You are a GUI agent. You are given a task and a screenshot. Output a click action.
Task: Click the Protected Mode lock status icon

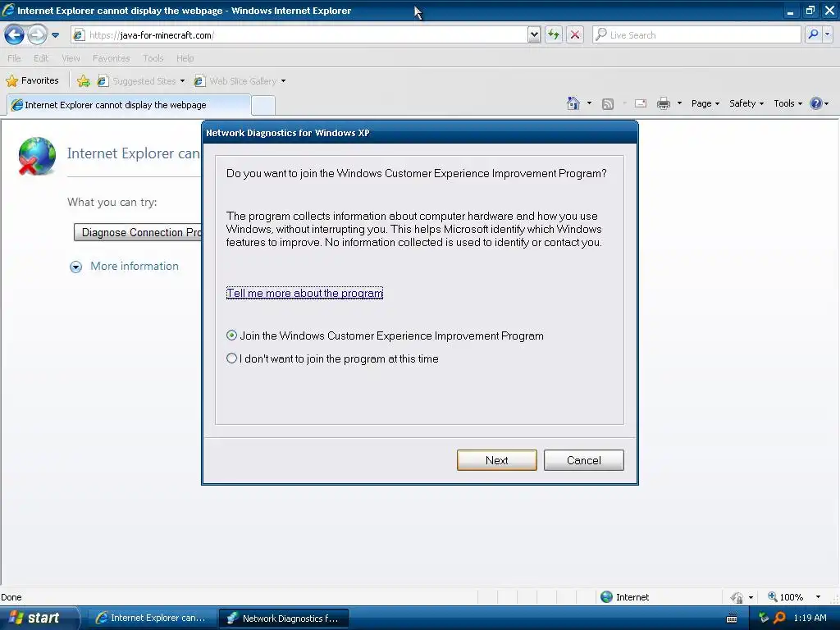737,597
